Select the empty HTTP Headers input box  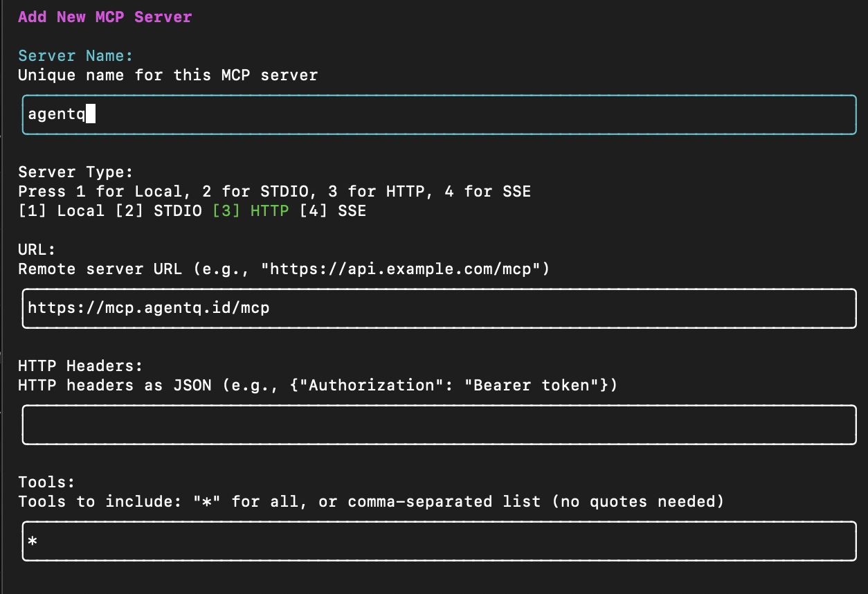(440, 424)
